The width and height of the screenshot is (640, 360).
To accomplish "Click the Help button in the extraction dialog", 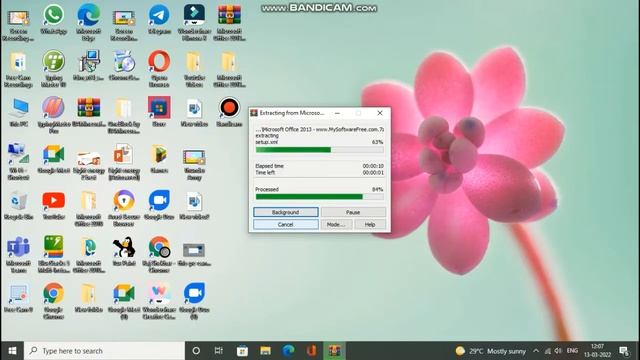I will (x=370, y=224).
